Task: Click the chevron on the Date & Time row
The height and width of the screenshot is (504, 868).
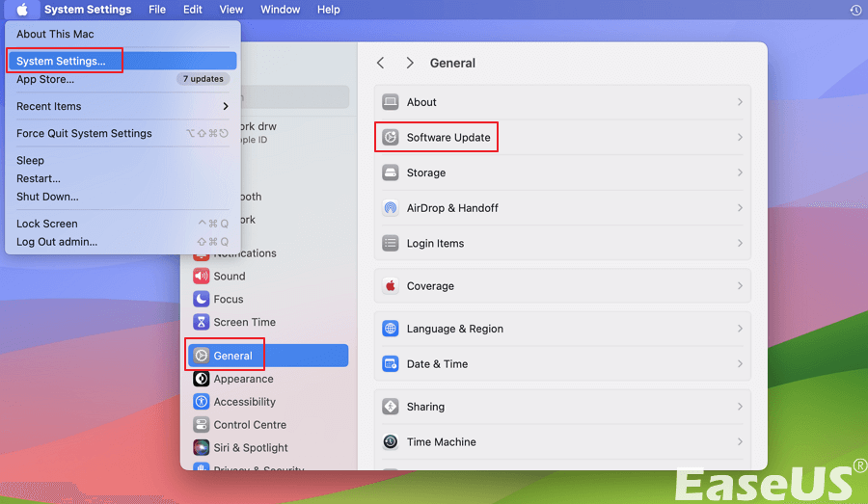Action: (x=740, y=364)
